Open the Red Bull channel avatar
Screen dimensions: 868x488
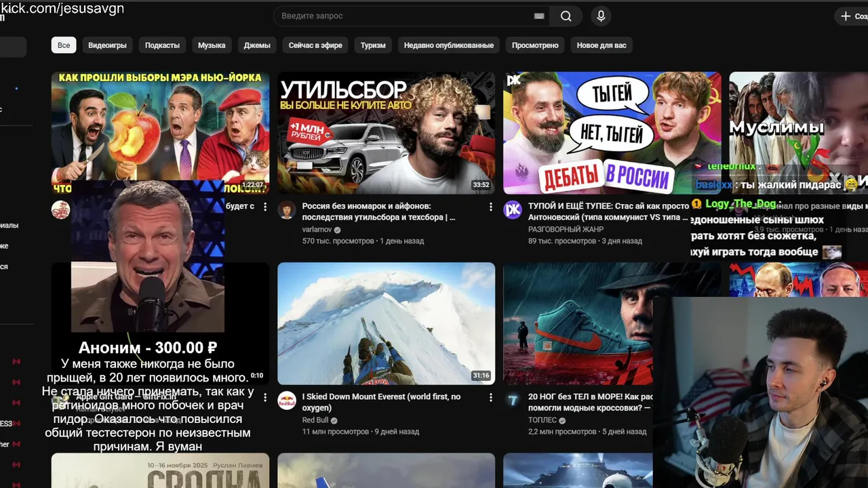[287, 401]
